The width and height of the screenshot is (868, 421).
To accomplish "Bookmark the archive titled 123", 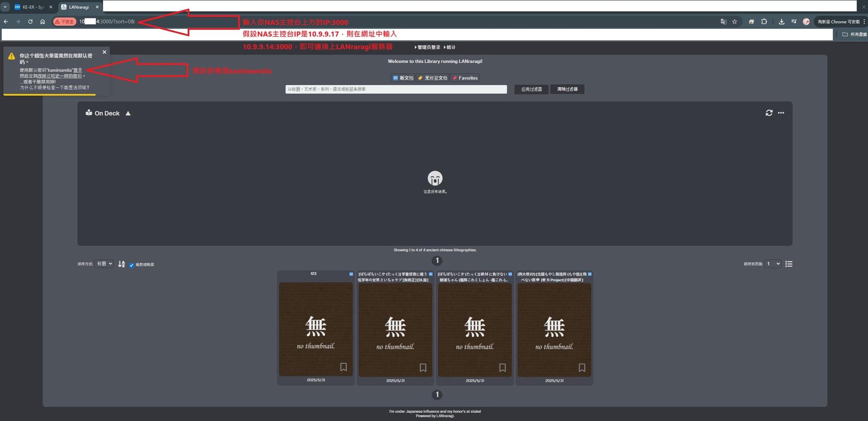I will coord(343,367).
